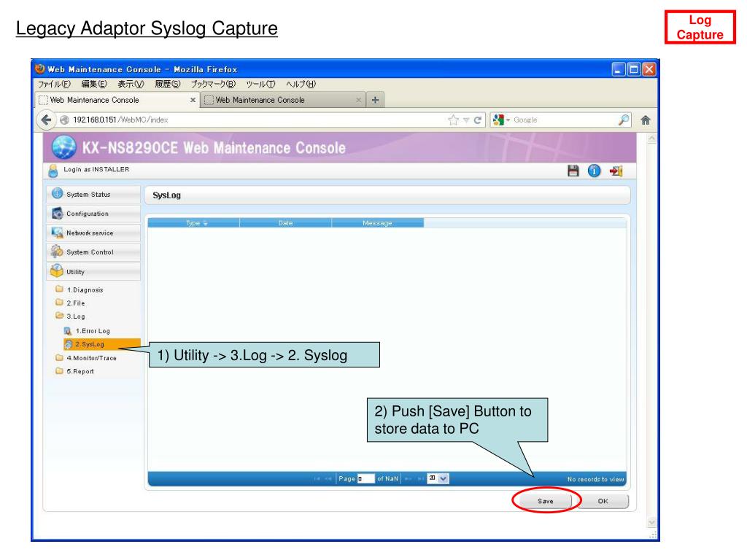
Task: Open the 表示(V) menu
Action: [x=131, y=85]
